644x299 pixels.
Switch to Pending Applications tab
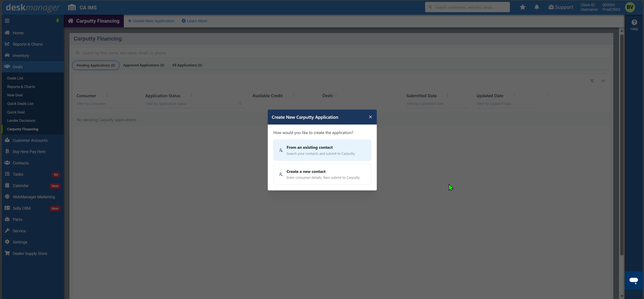tap(96, 65)
